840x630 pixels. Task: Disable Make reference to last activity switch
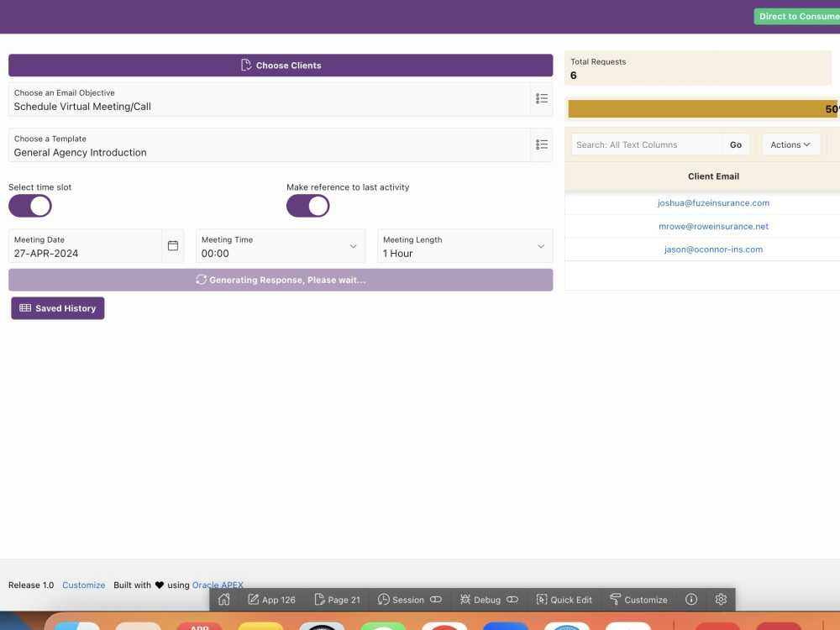[308, 206]
